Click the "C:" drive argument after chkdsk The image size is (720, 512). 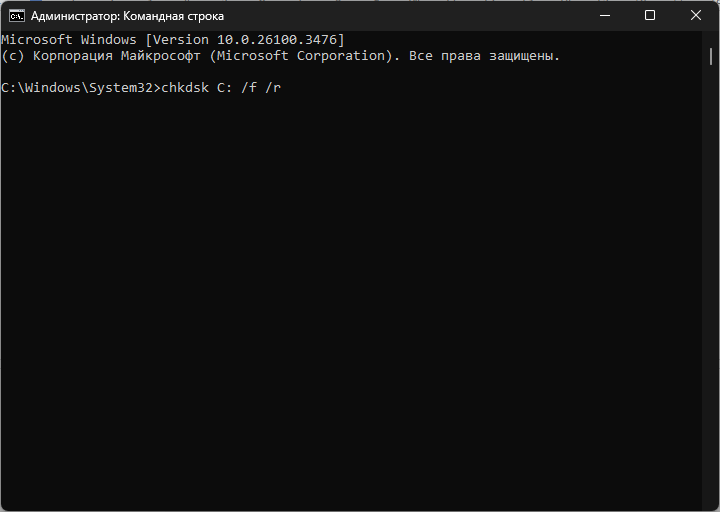pyautogui.click(x=225, y=87)
